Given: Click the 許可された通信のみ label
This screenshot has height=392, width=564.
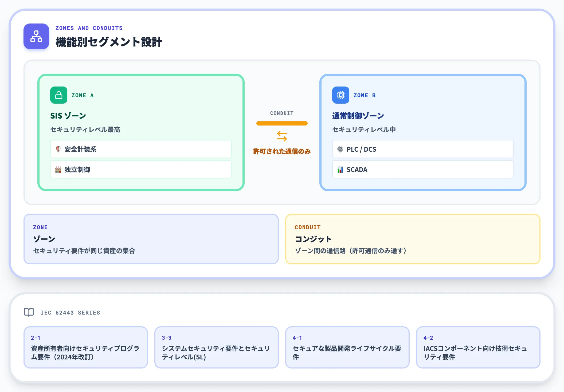Looking at the screenshot, I should coord(282,151).
